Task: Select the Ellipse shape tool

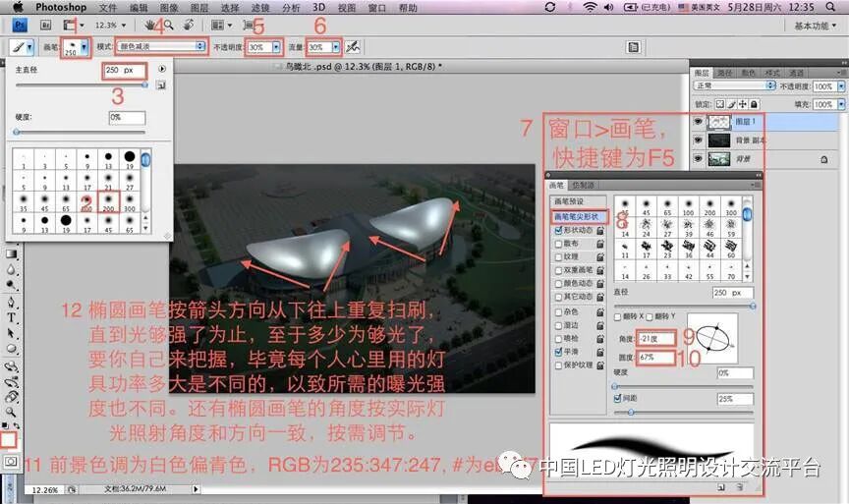Action: (11, 349)
